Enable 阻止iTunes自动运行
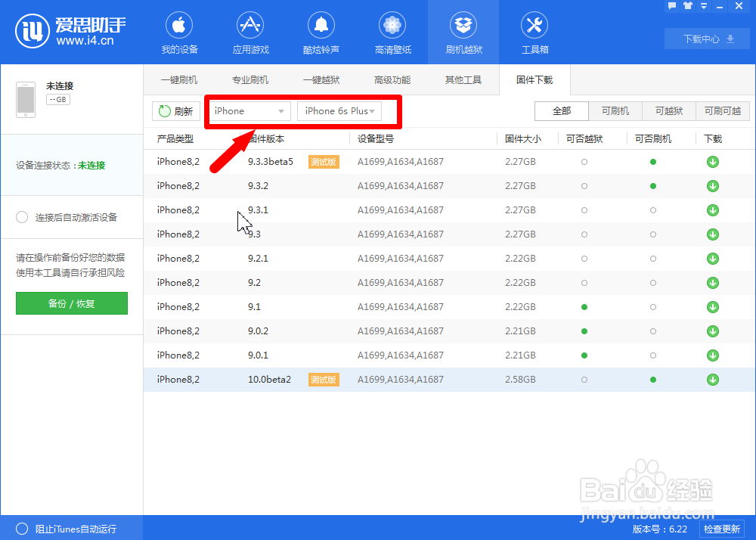756x540 pixels. coord(22,529)
